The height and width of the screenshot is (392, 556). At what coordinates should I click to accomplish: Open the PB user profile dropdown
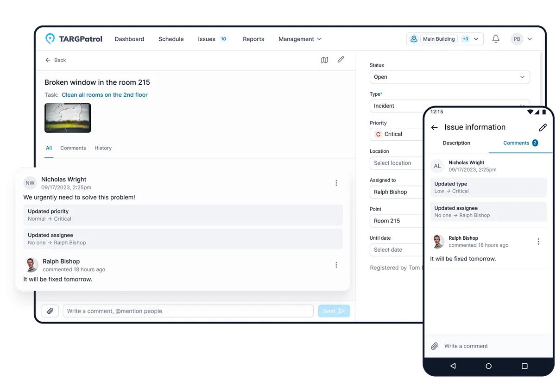[521, 39]
